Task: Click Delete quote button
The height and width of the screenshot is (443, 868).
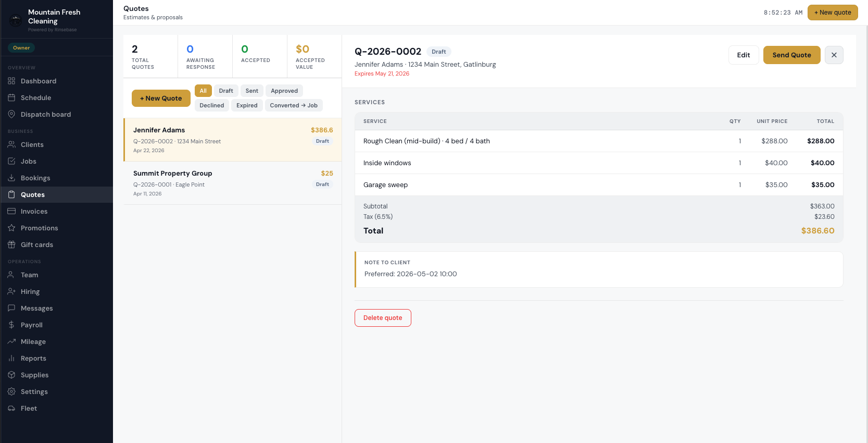Action: 383,318
